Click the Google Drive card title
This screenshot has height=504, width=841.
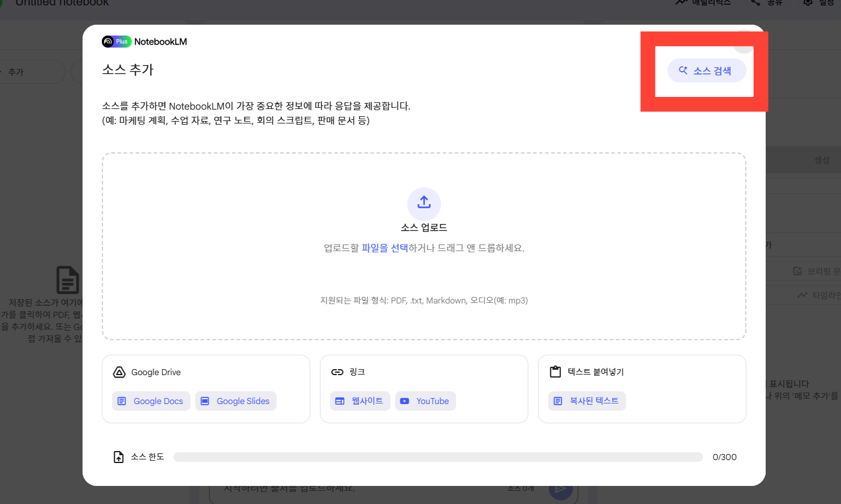tap(156, 372)
